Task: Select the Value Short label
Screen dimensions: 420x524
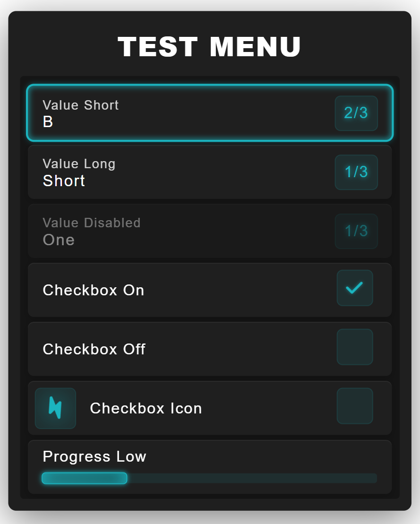Action: 81,105
